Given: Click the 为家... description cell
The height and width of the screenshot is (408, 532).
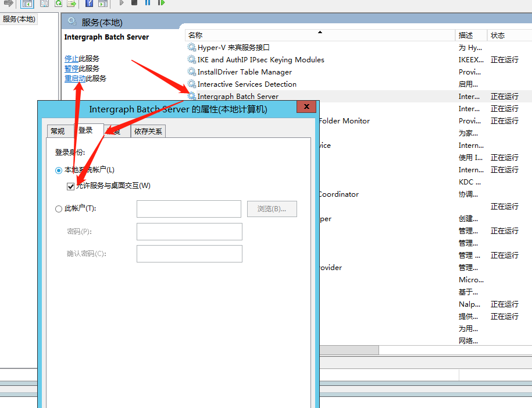Looking at the screenshot, I should (x=468, y=133).
